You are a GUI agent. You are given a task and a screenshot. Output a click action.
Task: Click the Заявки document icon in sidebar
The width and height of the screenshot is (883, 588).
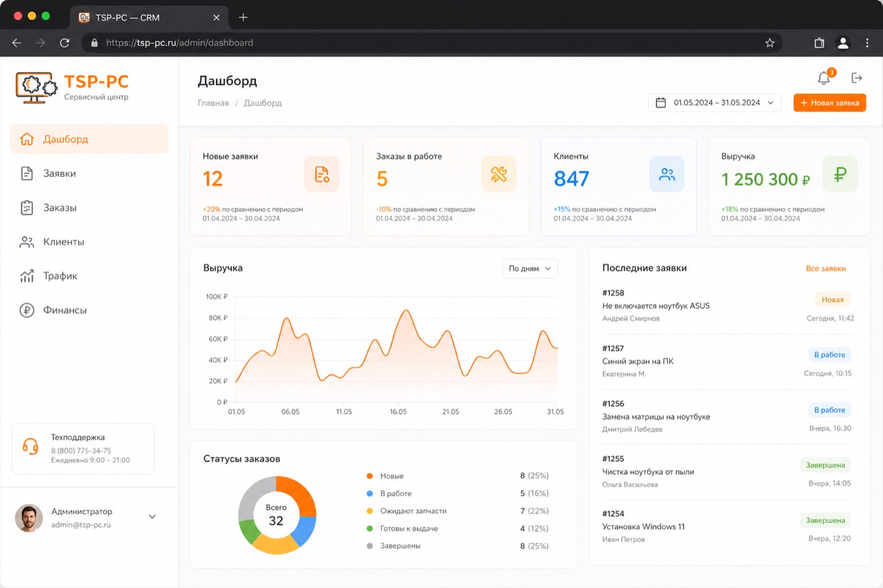[26, 173]
